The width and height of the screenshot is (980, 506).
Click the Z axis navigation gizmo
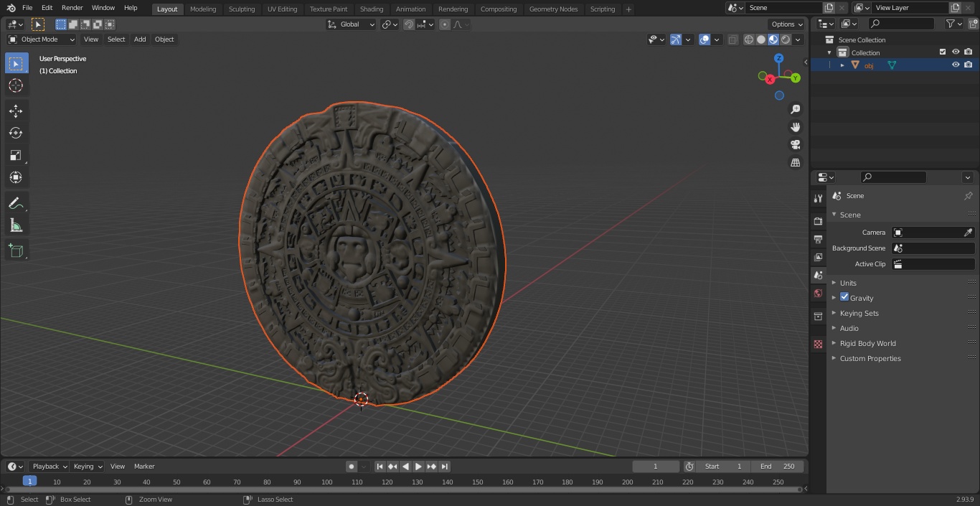click(779, 58)
